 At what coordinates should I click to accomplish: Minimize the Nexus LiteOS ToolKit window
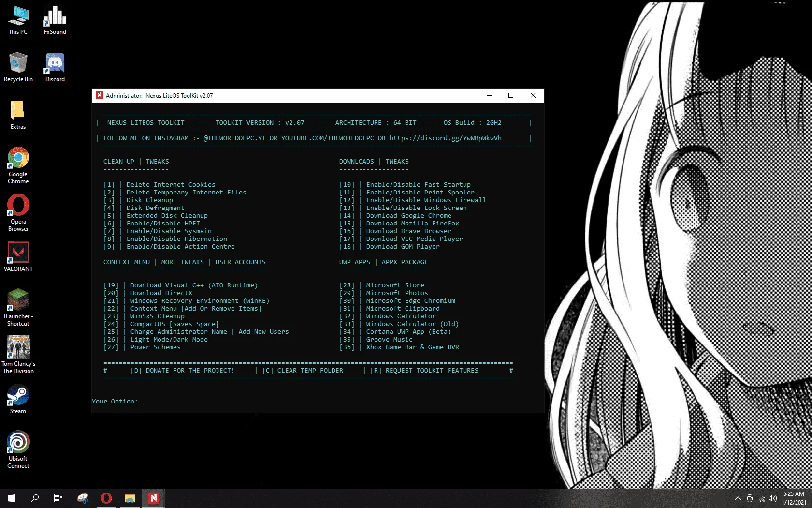click(x=489, y=96)
